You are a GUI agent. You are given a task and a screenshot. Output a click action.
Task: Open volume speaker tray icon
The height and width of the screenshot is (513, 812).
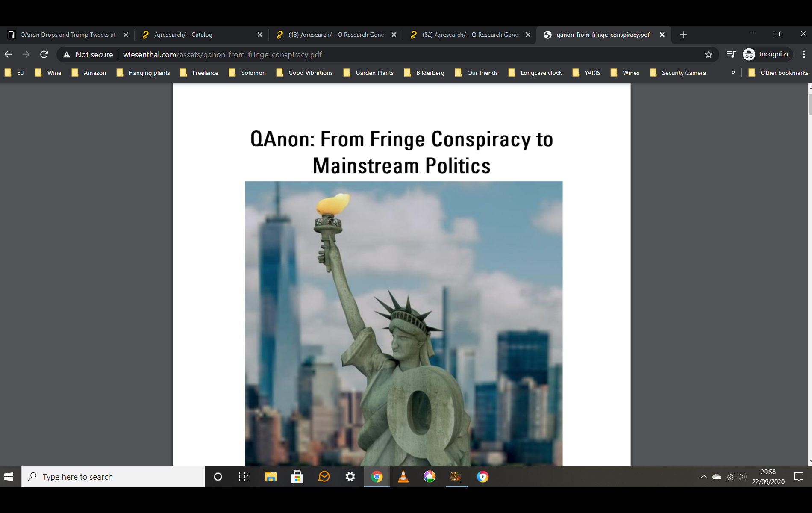coord(742,477)
